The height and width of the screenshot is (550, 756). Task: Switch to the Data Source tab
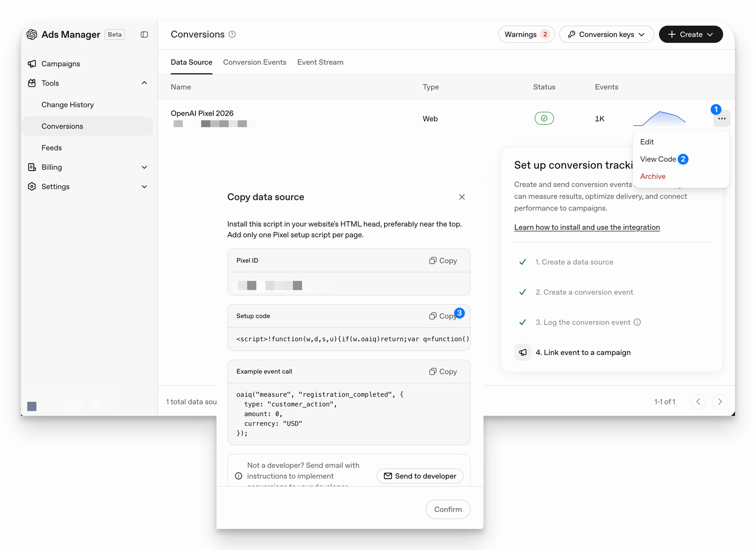pyautogui.click(x=191, y=62)
